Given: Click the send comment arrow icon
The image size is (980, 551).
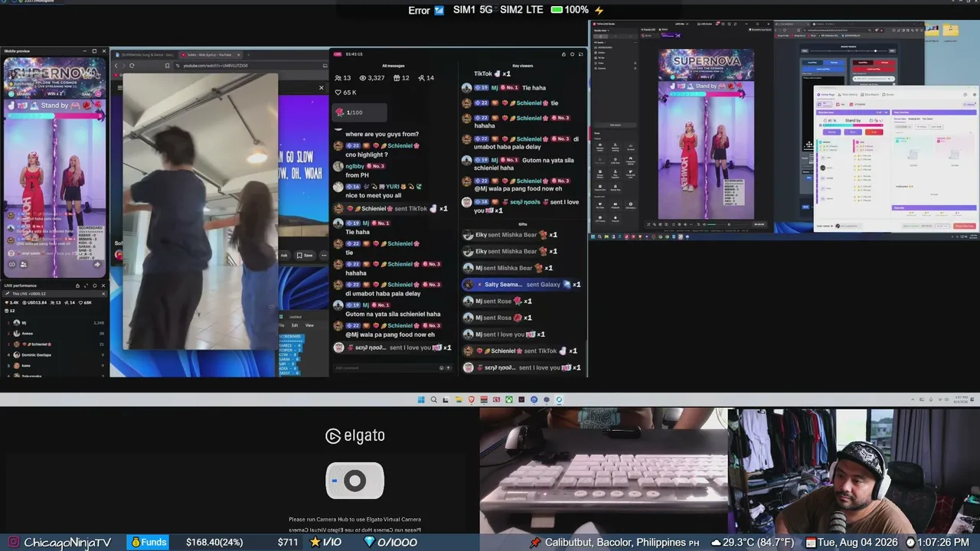Looking at the screenshot, I should tap(449, 368).
